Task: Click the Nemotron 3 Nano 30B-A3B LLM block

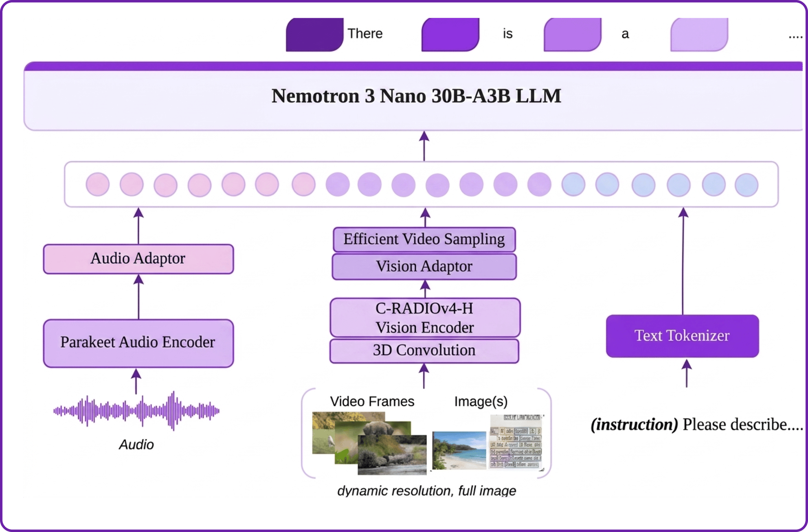Action: (x=414, y=96)
